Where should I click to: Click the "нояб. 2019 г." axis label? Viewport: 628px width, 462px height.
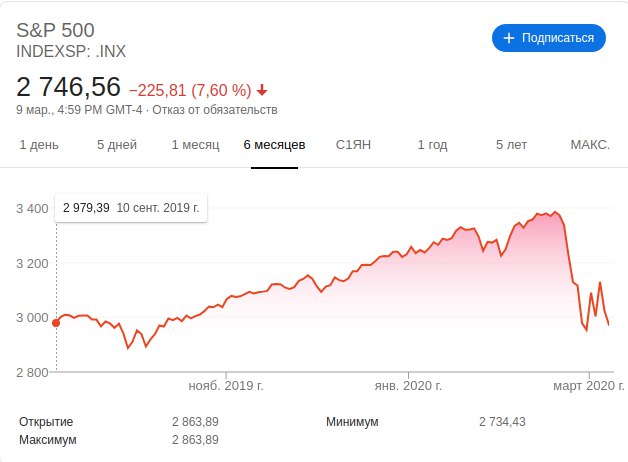(x=226, y=384)
